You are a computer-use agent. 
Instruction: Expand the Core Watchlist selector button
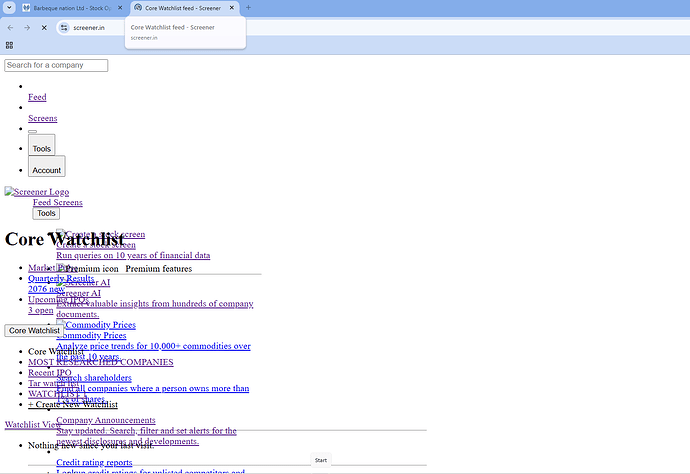click(x=33, y=330)
